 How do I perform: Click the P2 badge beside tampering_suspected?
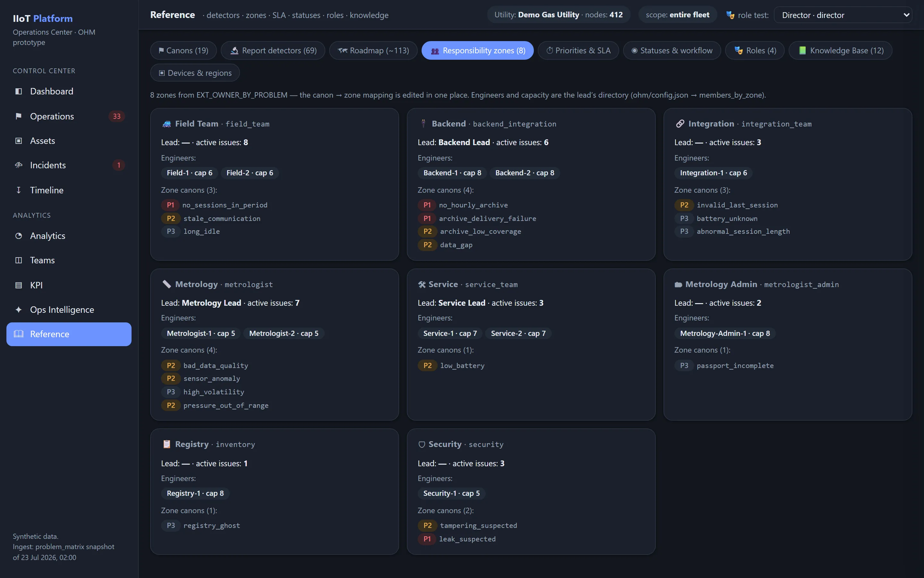427,526
